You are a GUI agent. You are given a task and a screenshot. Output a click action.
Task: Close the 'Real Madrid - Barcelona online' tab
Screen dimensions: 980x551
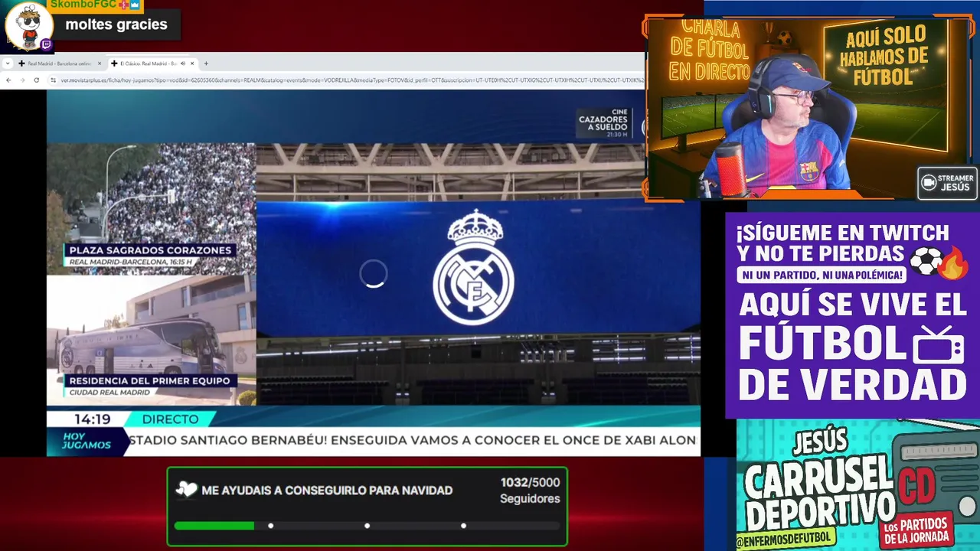[x=98, y=64]
